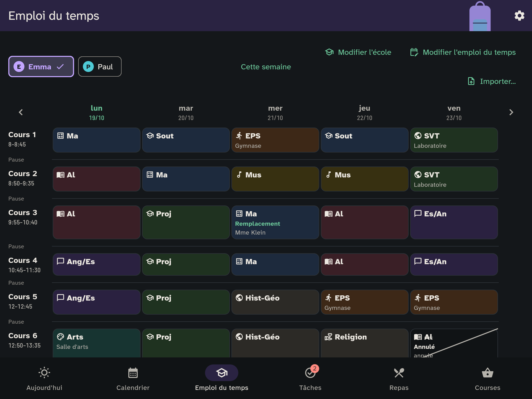Image resolution: width=532 pixels, height=399 pixels.
Task: Open Monday Arts Salle d'arts lesson
Action: [x=97, y=343]
